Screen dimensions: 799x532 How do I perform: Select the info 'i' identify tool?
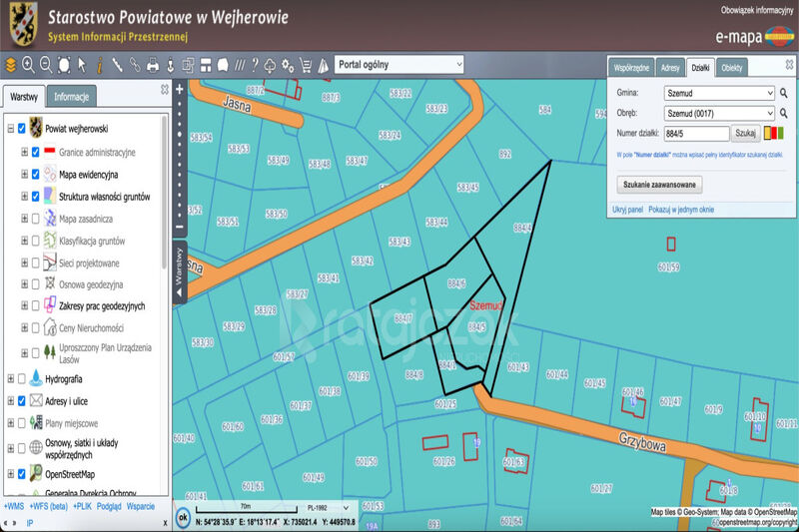coord(100,65)
